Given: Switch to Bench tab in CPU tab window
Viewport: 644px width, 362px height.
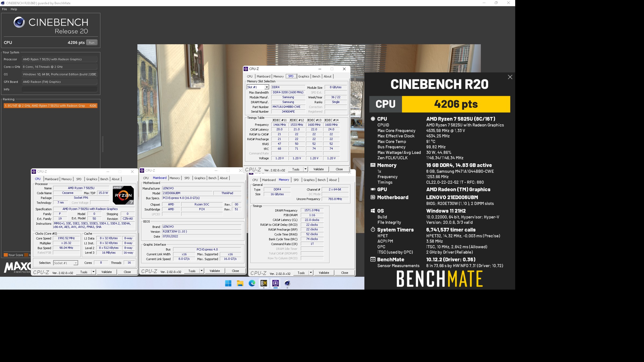Looking at the screenshot, I should pos(104,179).
